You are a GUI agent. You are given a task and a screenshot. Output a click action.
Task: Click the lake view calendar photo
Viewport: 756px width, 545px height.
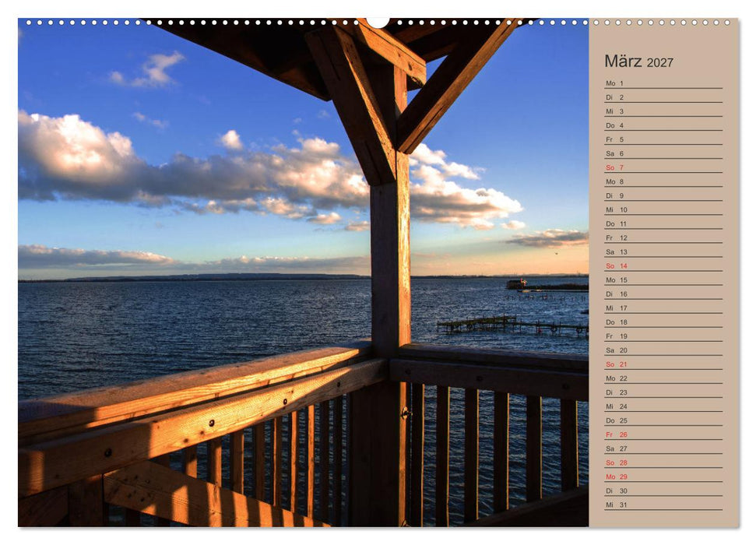[304, 272]
